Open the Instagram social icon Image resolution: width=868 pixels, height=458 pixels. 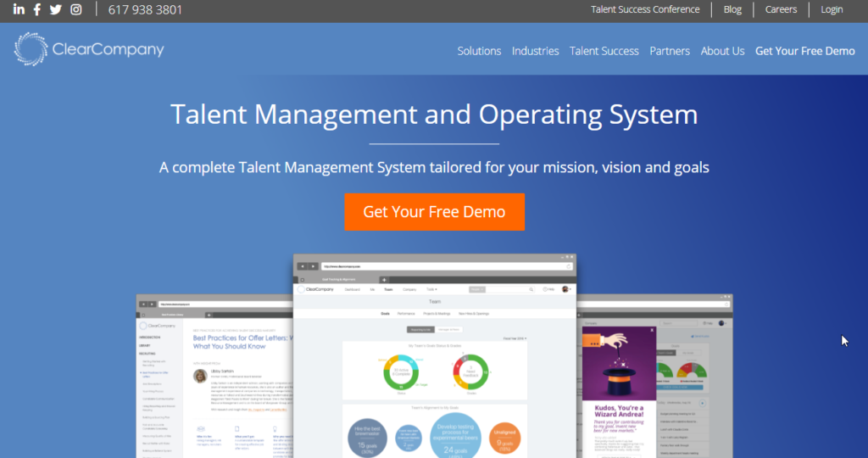(x=75, y=9)
